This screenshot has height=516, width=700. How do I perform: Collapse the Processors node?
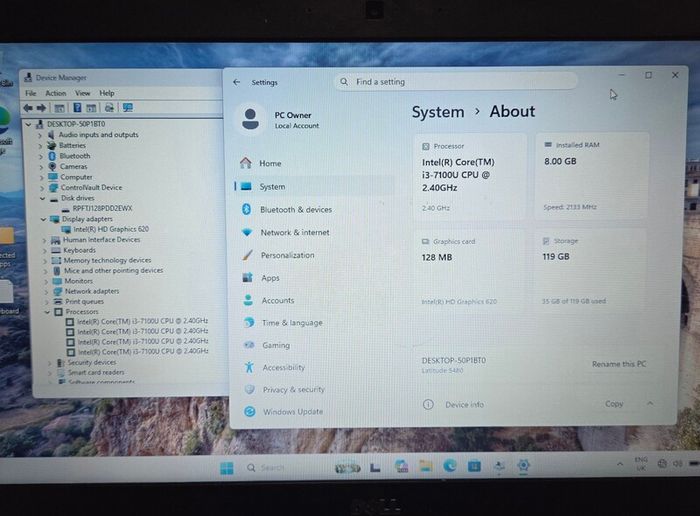[47, 312]
